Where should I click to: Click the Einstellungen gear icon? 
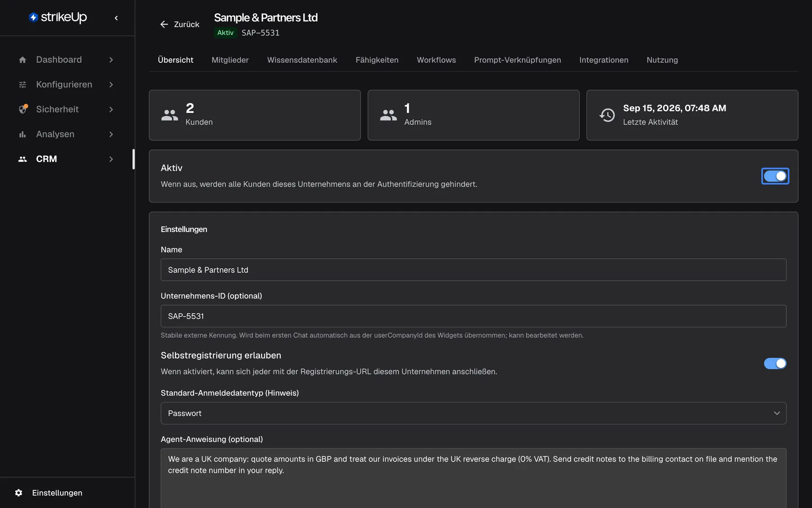(18, 493)
